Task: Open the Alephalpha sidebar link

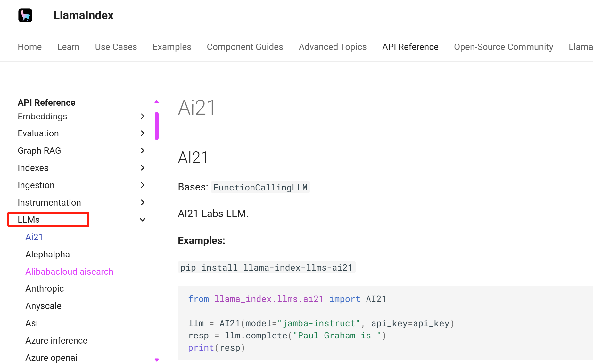Action: [47, 254]
